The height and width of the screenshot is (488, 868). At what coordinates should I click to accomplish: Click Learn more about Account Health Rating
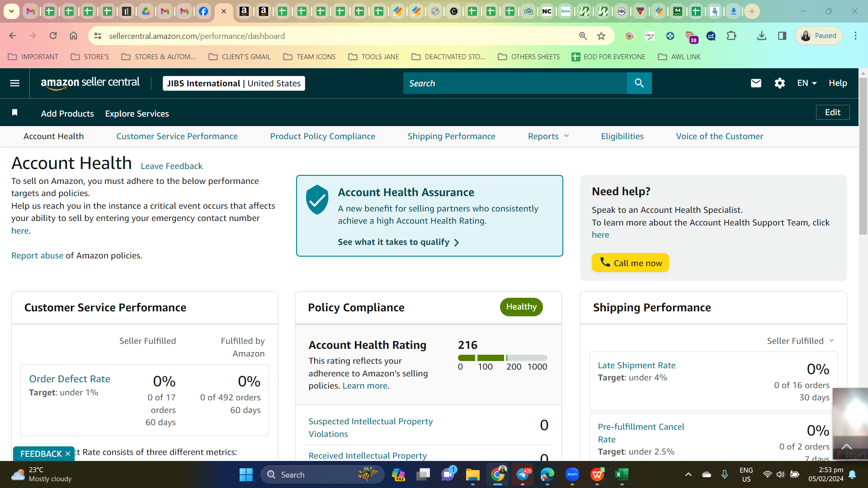point(365,385)
